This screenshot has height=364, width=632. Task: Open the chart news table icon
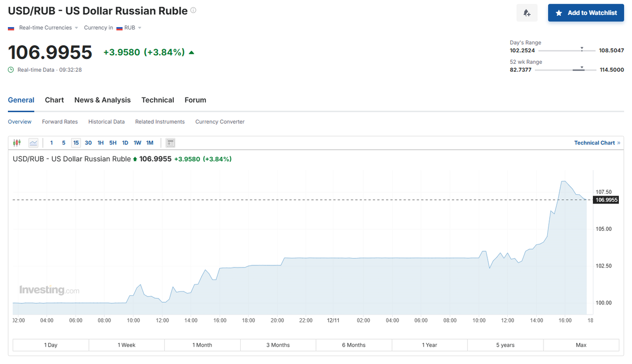pyautogui.click(x=170, y=143)
